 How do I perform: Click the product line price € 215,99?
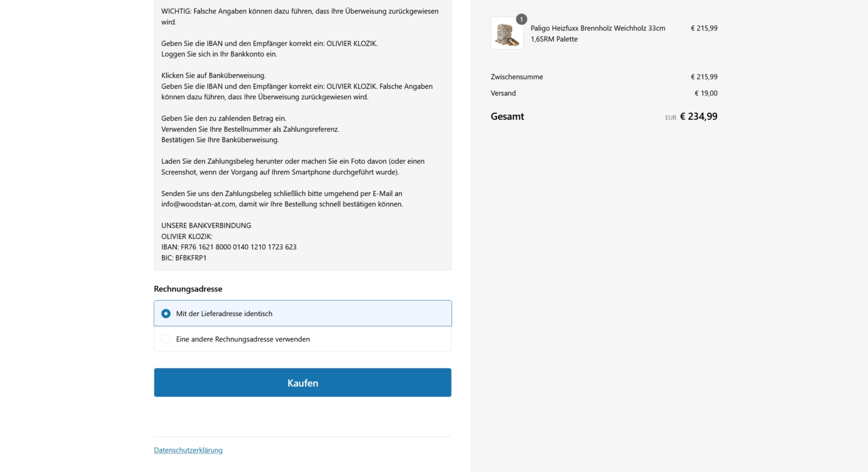click(x=704, y=28)
